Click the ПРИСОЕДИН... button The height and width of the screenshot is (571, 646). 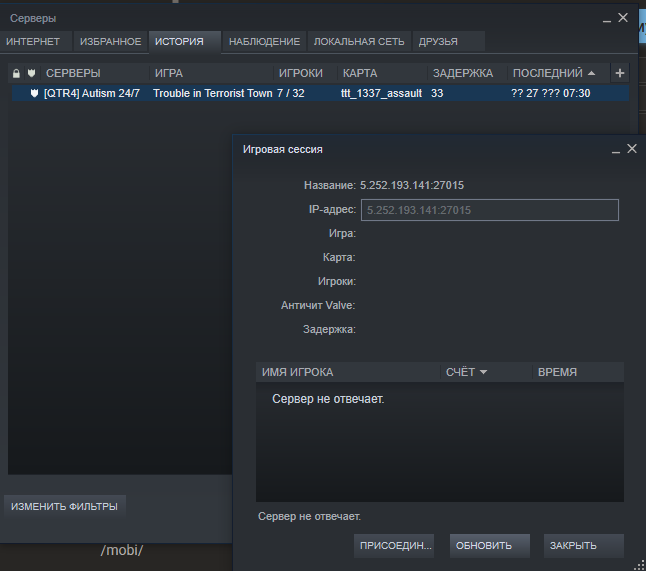(x=394, y=546)
